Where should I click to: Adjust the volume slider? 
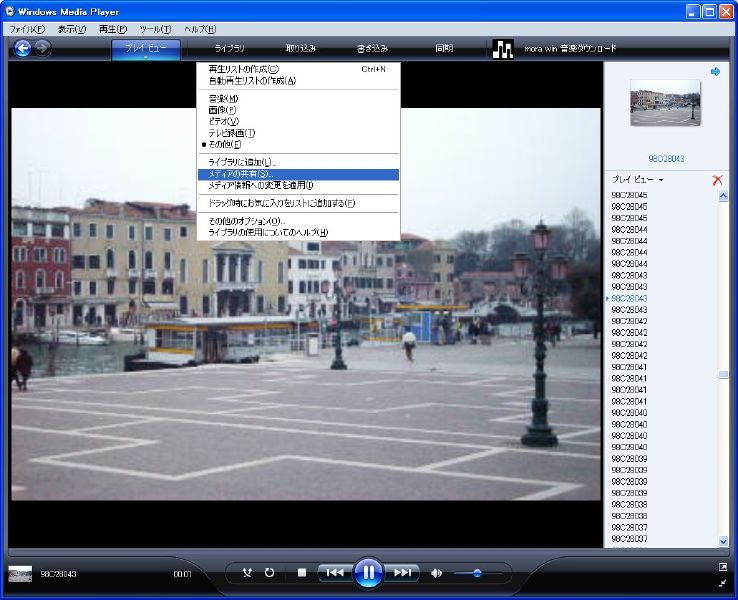pos(477,573)
